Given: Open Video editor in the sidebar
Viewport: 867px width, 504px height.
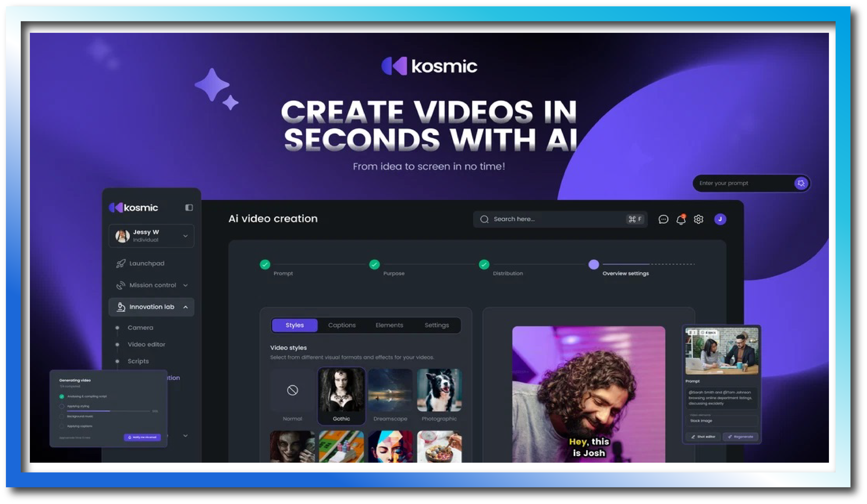Looking at the screenshot, I should point(146,344).
